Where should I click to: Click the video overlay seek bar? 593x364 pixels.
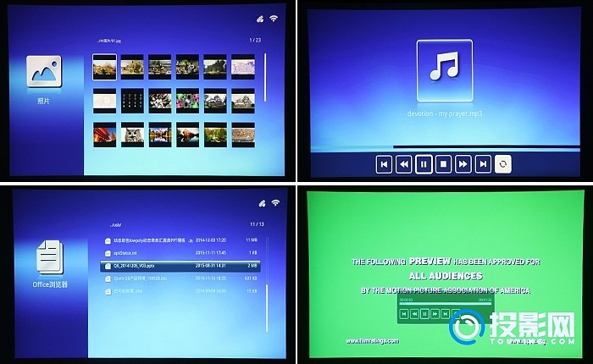tap(446, 303)
